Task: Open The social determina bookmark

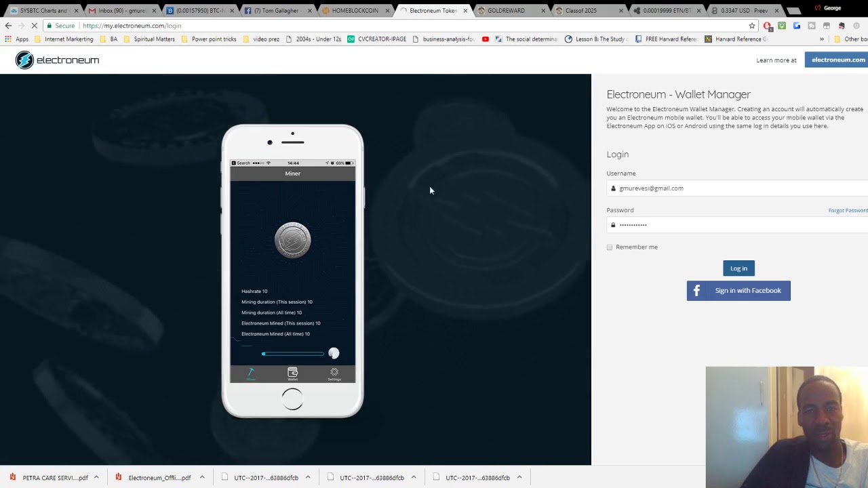Action: [x=526, y=39]
